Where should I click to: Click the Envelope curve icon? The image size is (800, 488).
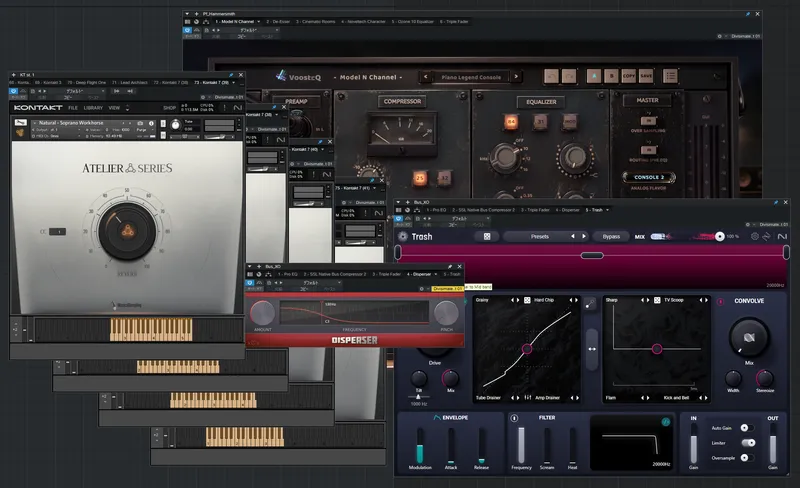437,418
